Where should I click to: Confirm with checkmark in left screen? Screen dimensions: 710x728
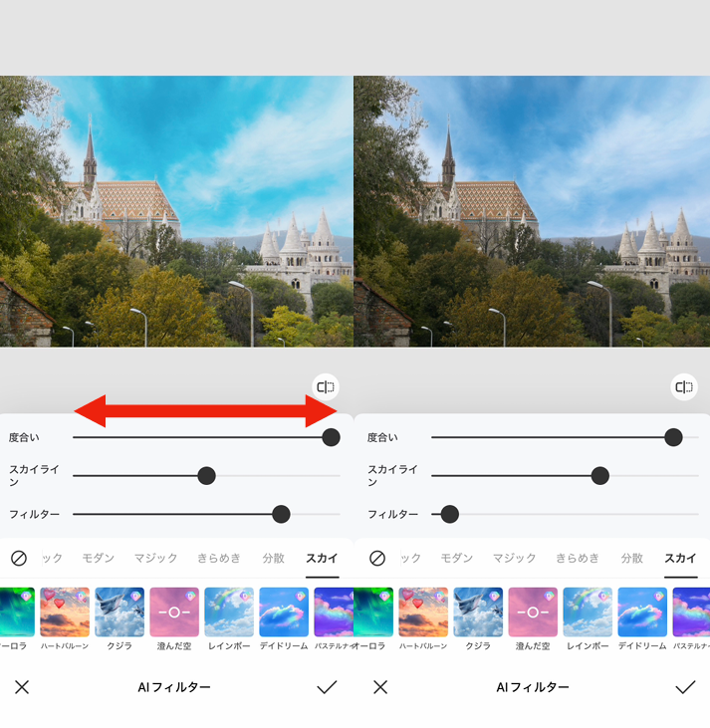pos(327,687)
